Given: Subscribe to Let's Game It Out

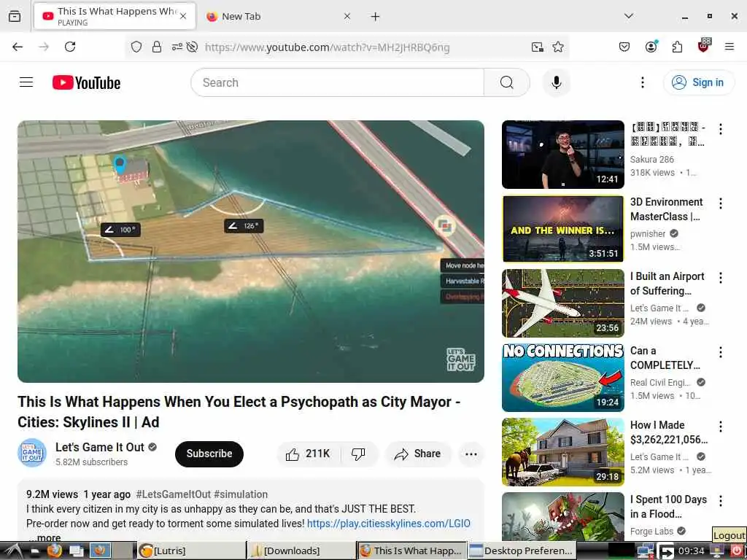Looking at the screenshot, I should (x=209, y=454).
